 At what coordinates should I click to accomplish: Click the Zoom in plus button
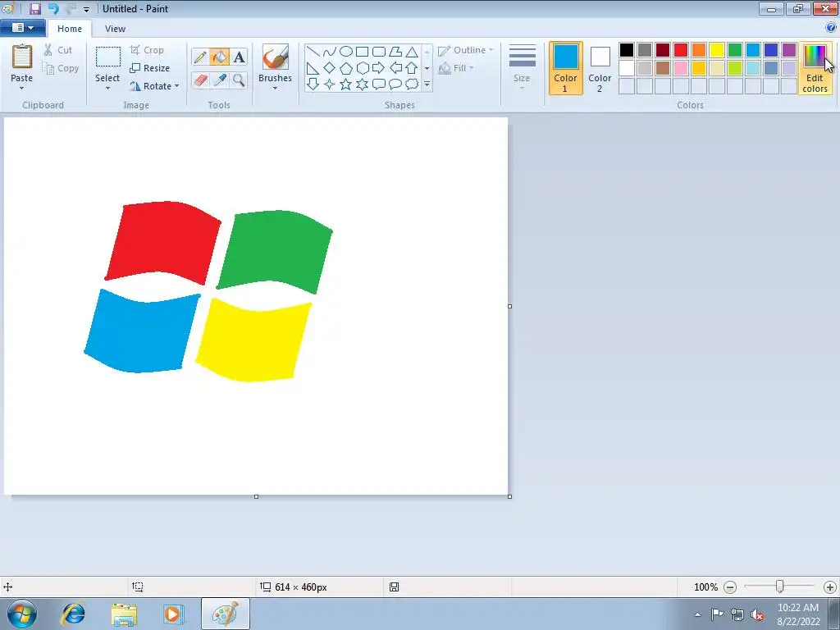coord(830,587)
